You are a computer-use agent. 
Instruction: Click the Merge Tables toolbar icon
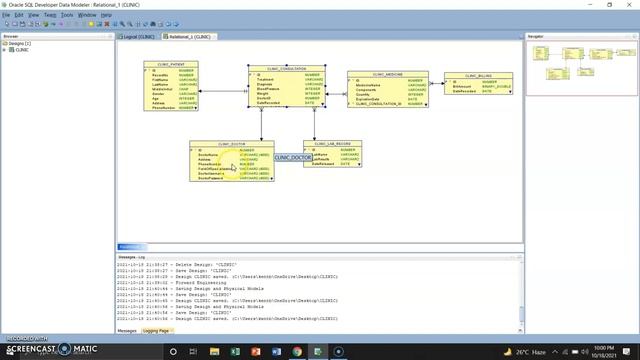point(37,24)
